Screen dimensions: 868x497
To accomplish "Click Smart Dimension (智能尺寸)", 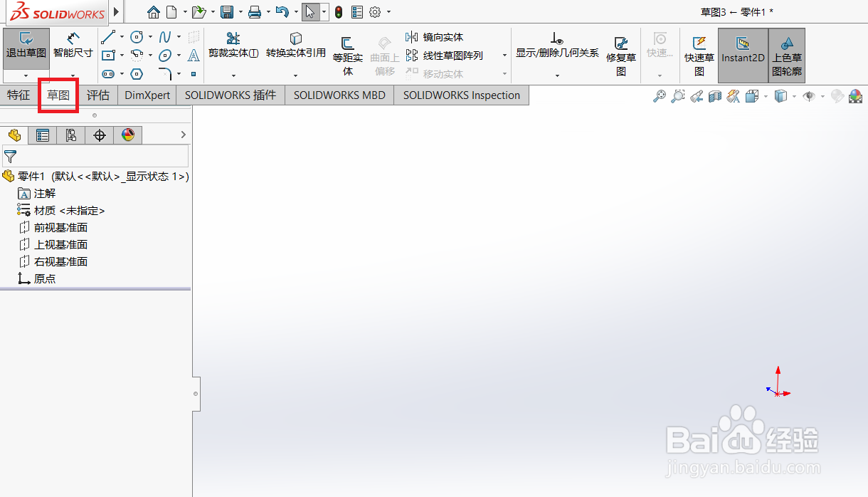I will pos(73,46).
